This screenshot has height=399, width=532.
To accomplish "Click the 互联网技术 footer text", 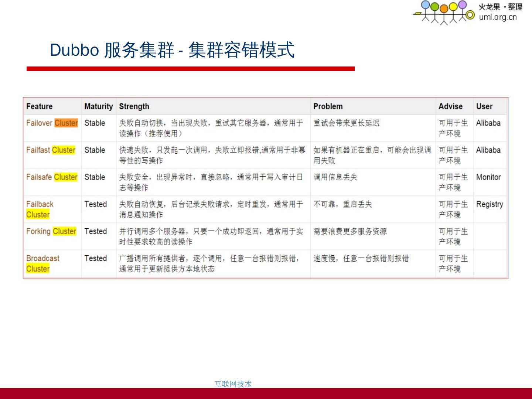I will pyautogui.click(x=233, y=384).
